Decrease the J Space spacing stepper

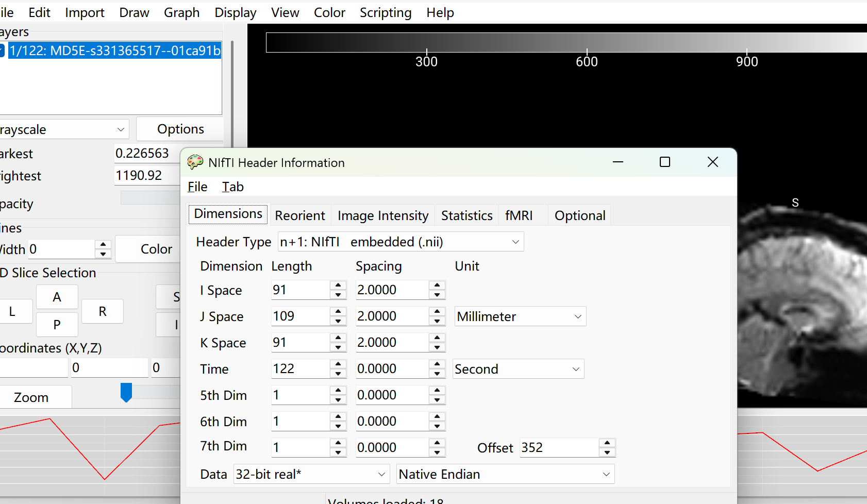coord(437,322)
